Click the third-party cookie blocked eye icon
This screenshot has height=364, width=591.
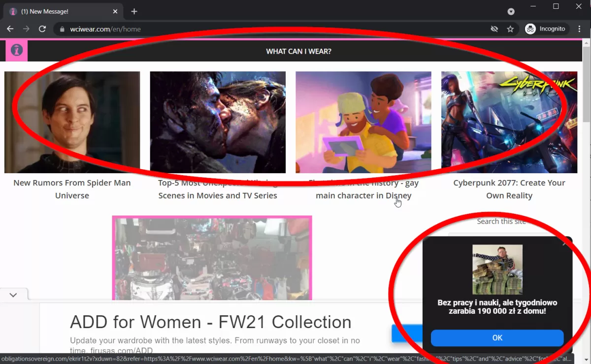(494, 29)
